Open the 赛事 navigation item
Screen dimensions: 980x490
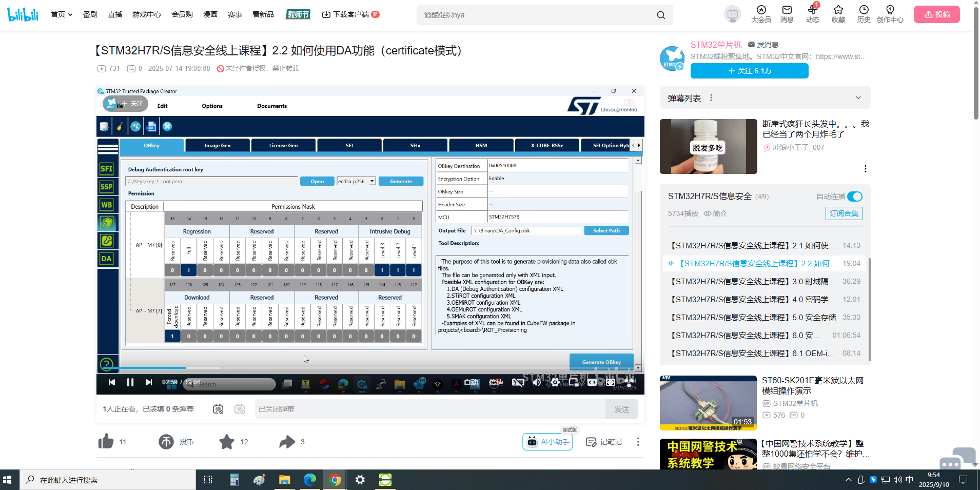235,14
